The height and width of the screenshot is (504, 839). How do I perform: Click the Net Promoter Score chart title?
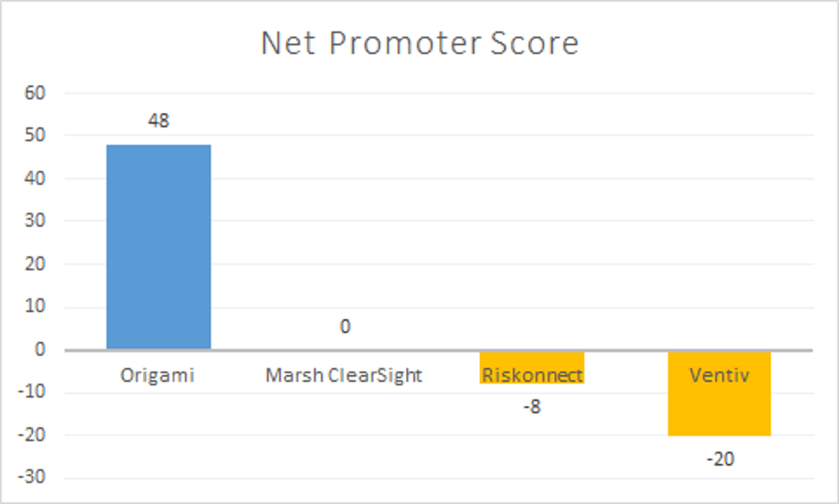[419, 44]
